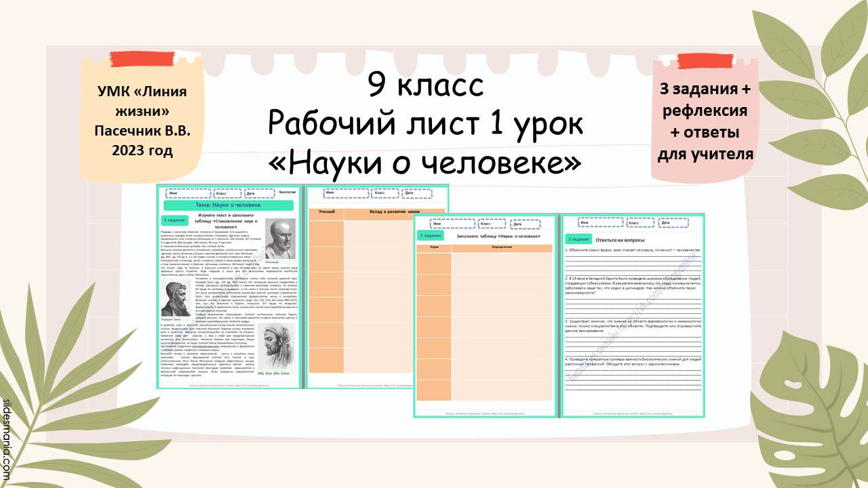Click the vertical 'slidesmania.com' credit text

click(x=7, y=439)
